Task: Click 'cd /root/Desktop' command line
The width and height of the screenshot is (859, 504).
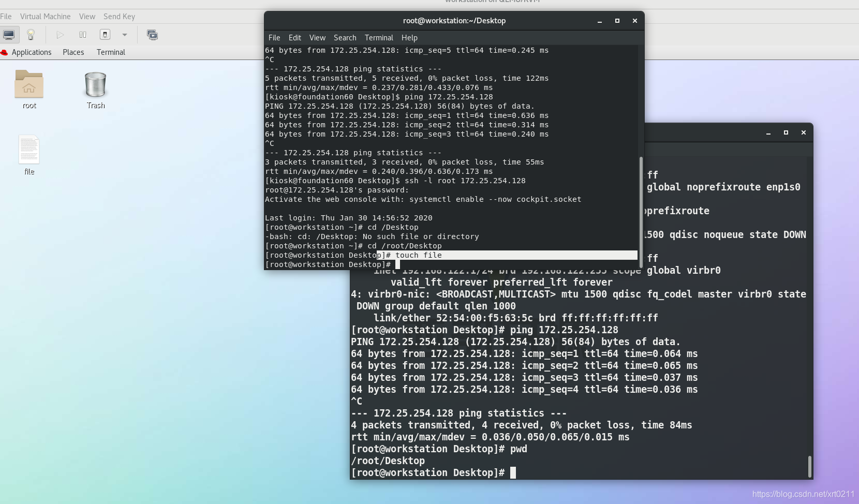Action: click(353, 246)
